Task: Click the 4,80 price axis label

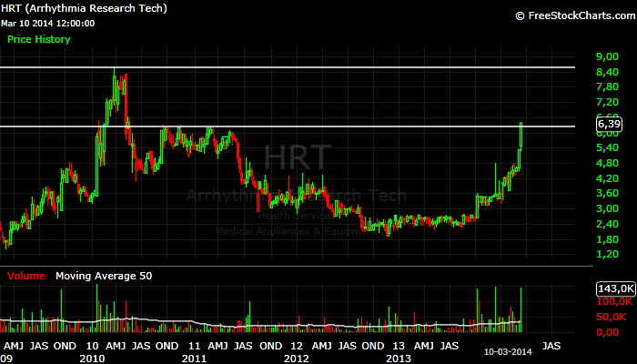Action: coord(607,163)
